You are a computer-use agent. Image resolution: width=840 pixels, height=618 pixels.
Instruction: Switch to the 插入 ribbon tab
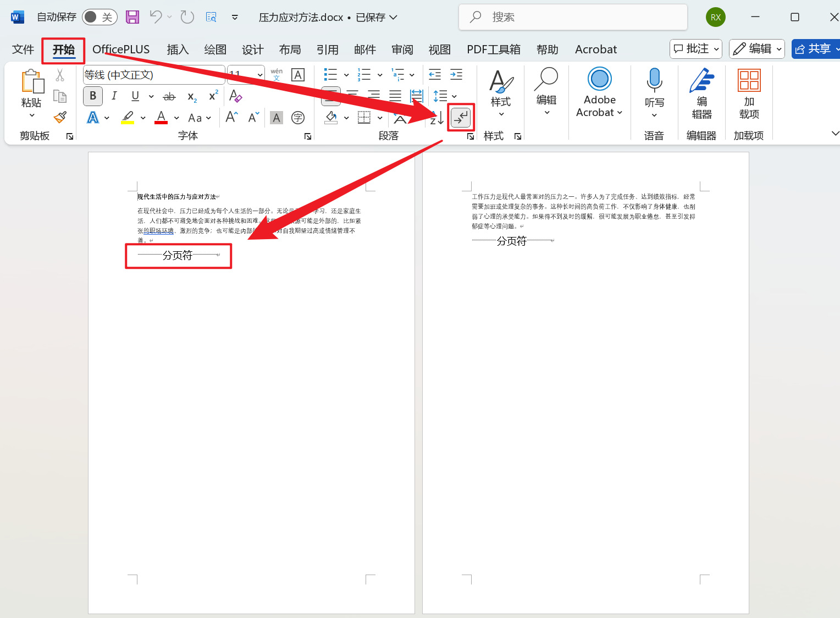(178, 49)
